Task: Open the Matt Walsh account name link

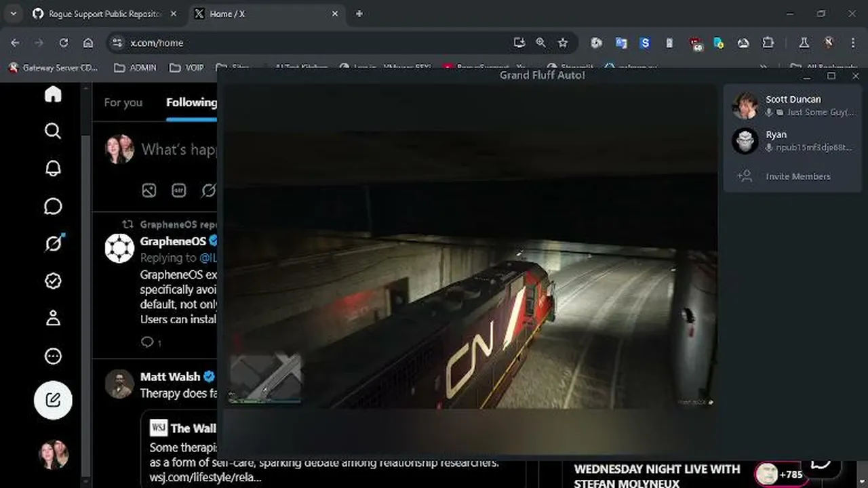Action: pos(170,377)
